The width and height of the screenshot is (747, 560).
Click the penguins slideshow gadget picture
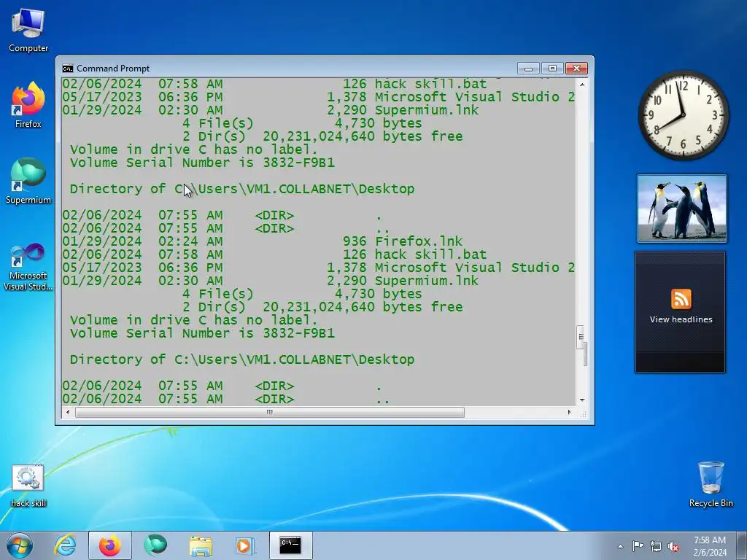(x=682, y=208)
